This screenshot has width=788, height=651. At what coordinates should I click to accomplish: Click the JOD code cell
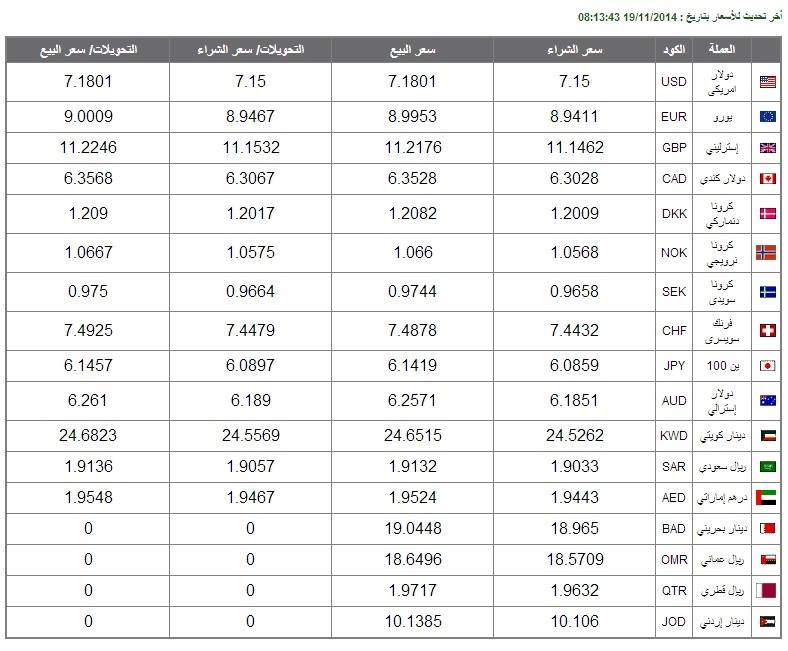pos(674,622)
